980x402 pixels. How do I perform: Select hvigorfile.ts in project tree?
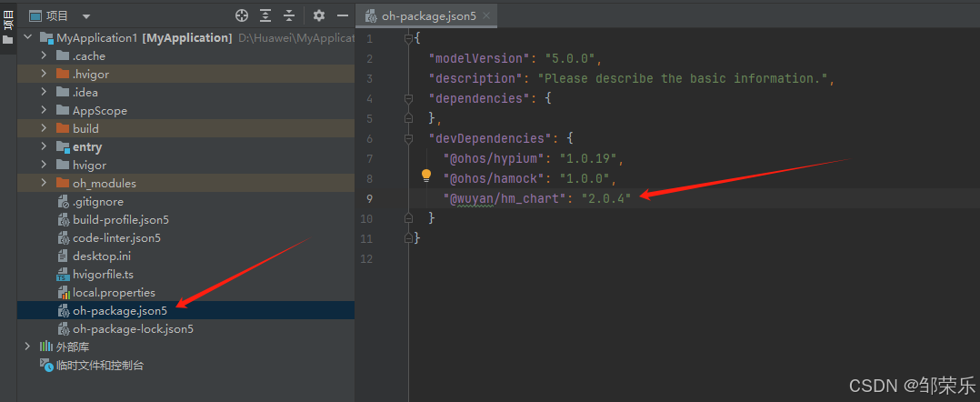coord(103,275)
